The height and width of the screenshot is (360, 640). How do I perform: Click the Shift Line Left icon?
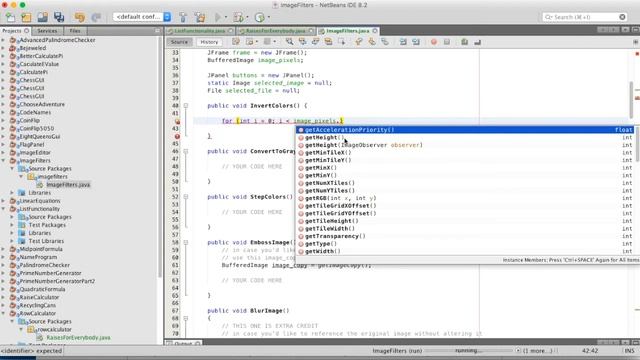403,42
